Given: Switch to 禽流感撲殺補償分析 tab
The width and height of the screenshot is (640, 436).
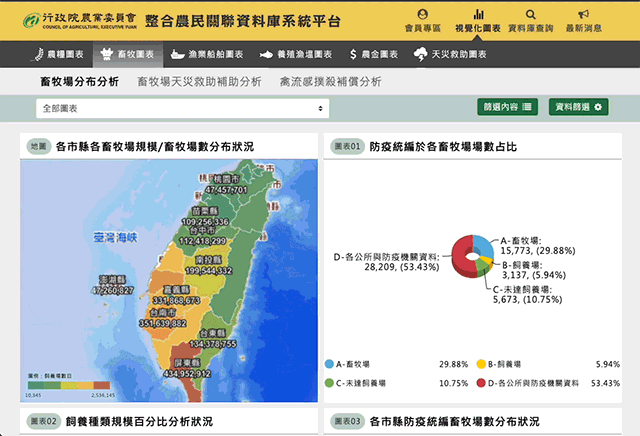Looking at the screenshot, I should point(331,82).
